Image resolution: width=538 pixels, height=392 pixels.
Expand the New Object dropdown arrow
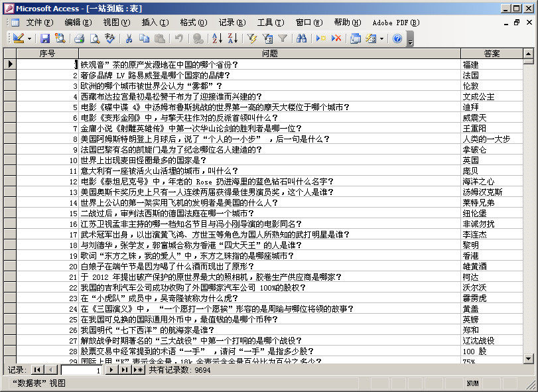(381, 38)
